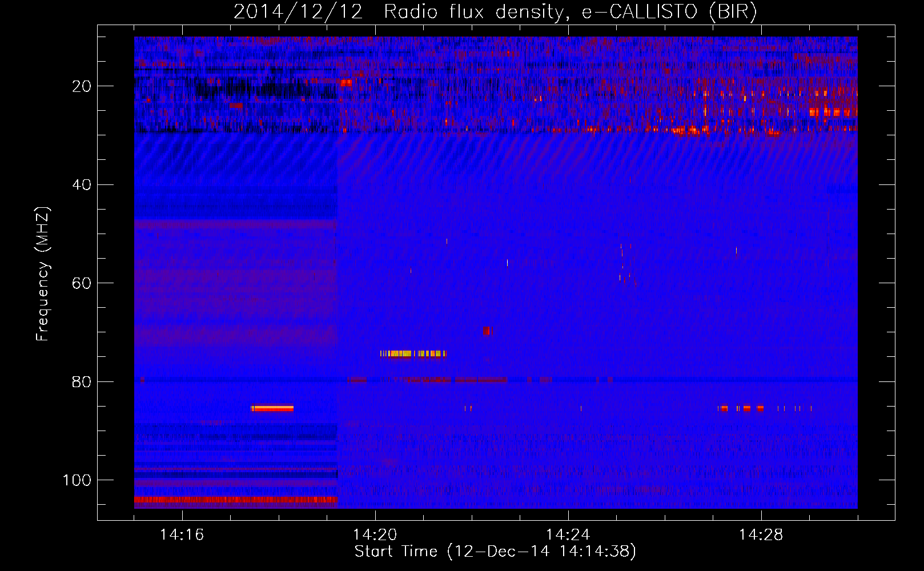The image size is (924, 571).
Task: Click the 40 MHz frequency tick label
Action: pyautogui.click(x=82, y=185)
